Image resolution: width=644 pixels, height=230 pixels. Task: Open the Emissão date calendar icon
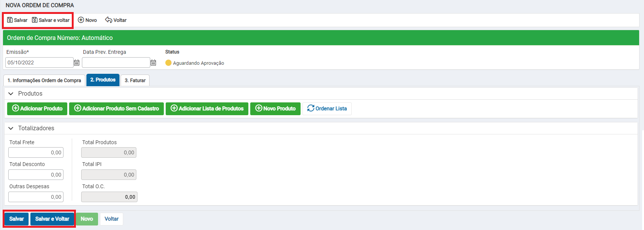coord(77,63)
